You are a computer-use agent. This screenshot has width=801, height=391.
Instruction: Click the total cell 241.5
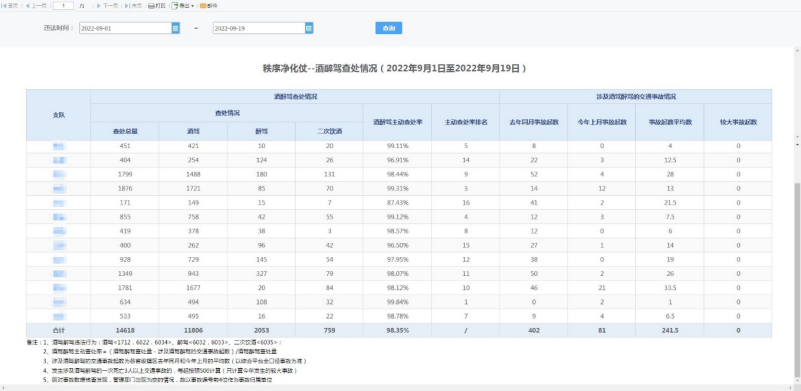coord(670,331)
